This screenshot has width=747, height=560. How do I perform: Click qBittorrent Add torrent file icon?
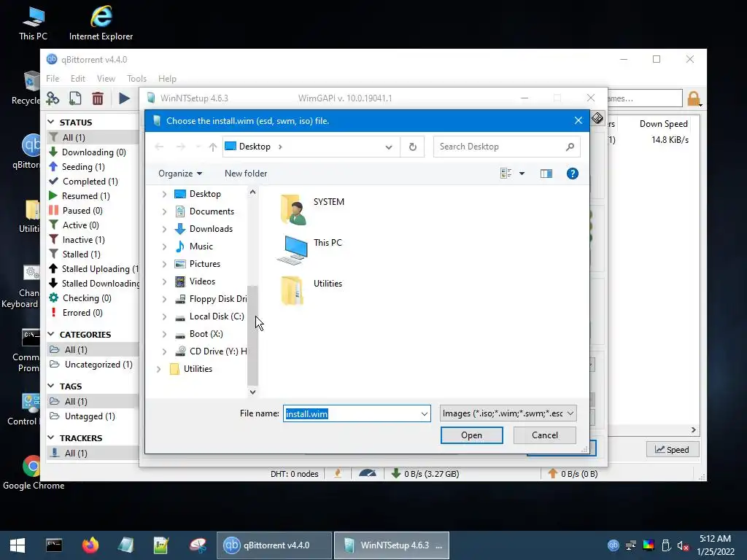75,98
